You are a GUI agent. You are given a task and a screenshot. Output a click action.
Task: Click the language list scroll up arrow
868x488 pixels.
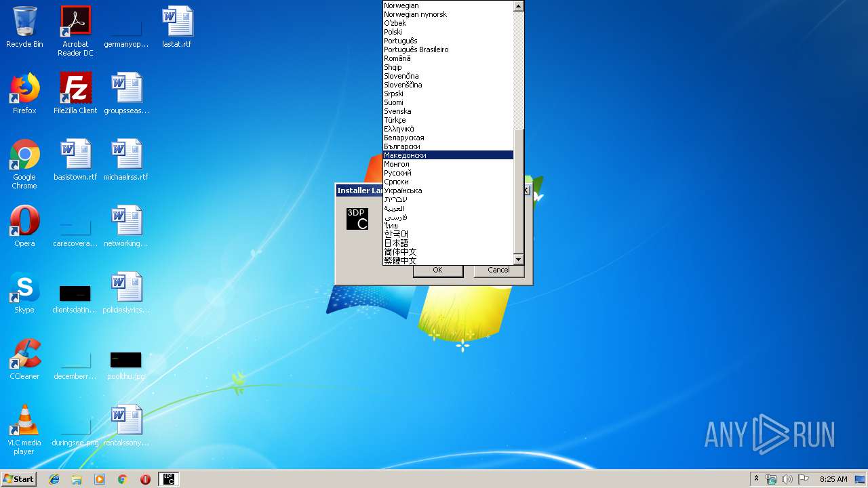(x=519, y=6)
